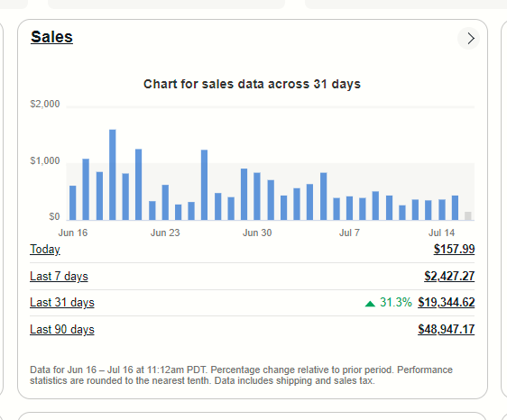Click the Jun 23 axis label
The height and width of the screenshot is (420, 507).
(x=165, y=233)
